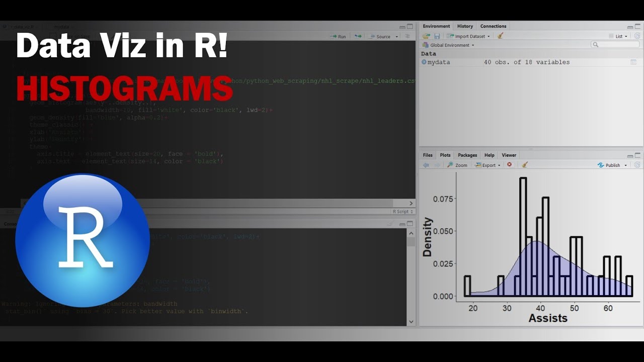Switch to the Plots tab
644x362 pixels.
[445, 155]
